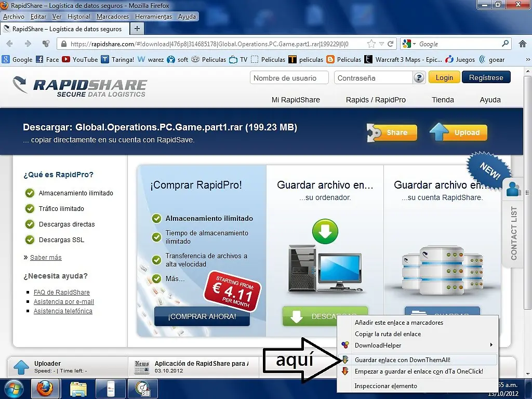Click the ¡COMPRAR AHORA! button
Screen dimensions: 532x399
point(202,316)
